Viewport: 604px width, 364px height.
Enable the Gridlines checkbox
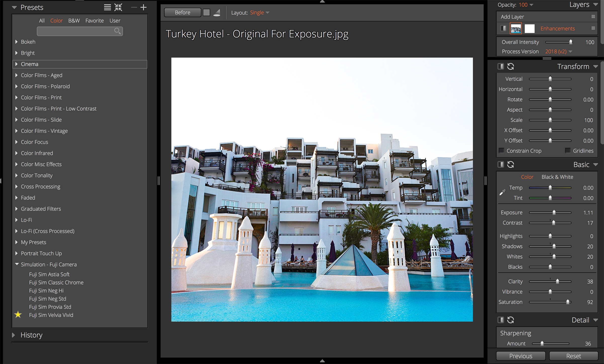coord(568,151)
